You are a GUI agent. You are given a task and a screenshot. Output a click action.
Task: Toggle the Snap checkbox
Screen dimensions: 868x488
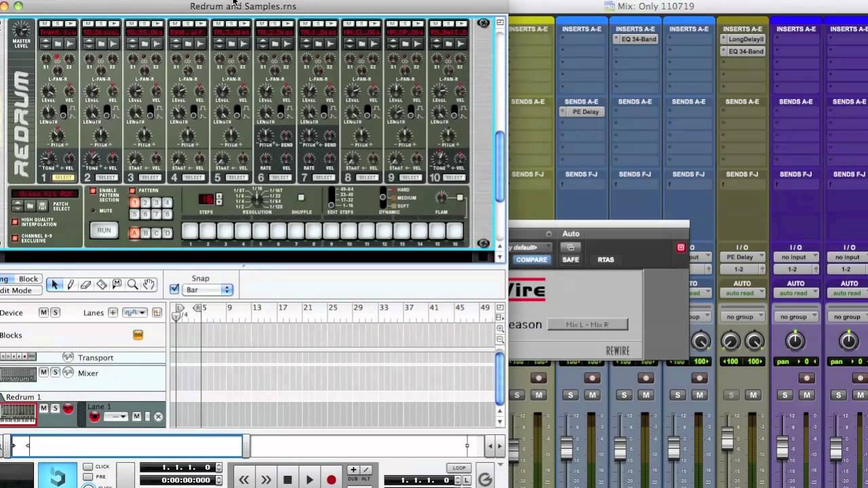pos(174,289)
